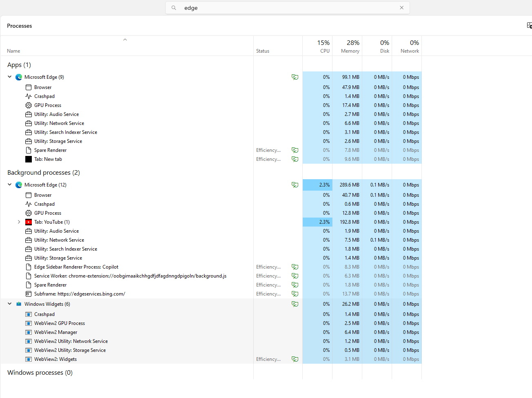
Task: Click the Efficiency status of Spare Renderer under Edge (12)
Action: click(x=268, y=285)
